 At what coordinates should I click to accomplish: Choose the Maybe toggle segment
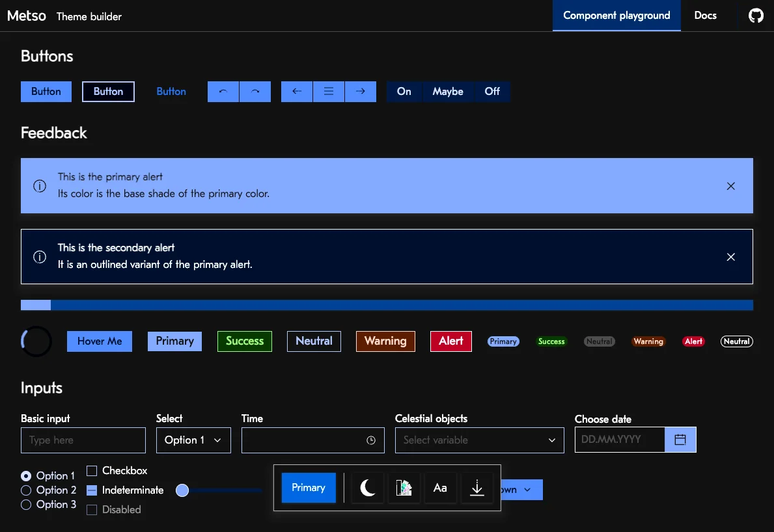448,92
